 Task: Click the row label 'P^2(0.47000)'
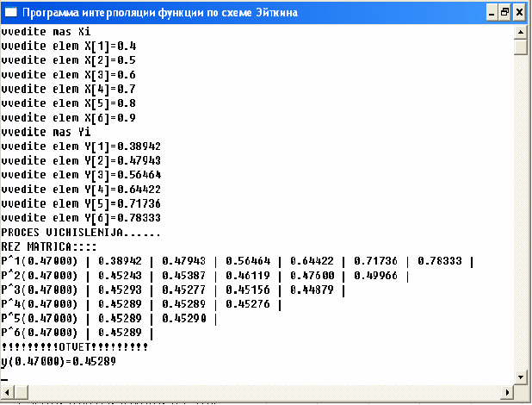click(40, 276)
